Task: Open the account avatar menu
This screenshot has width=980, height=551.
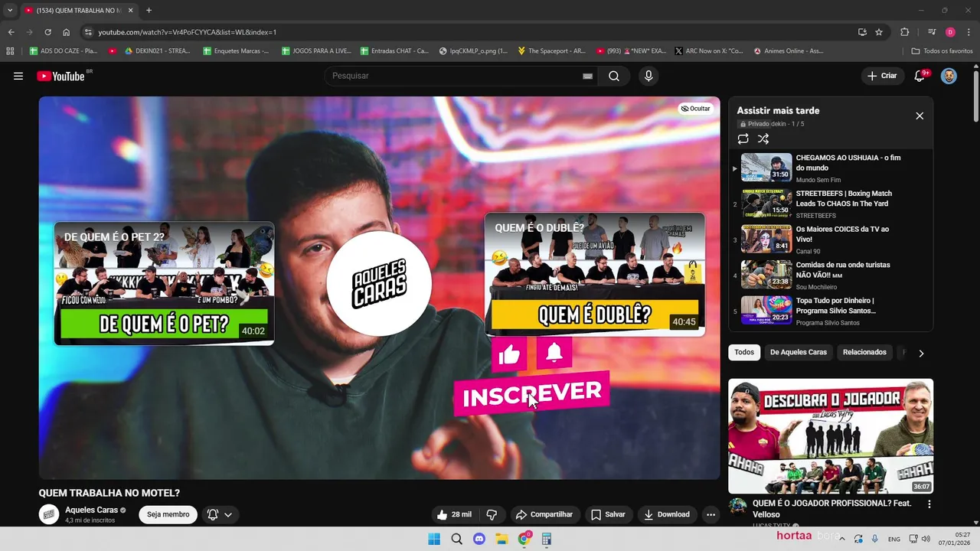Action: [949, 76]
